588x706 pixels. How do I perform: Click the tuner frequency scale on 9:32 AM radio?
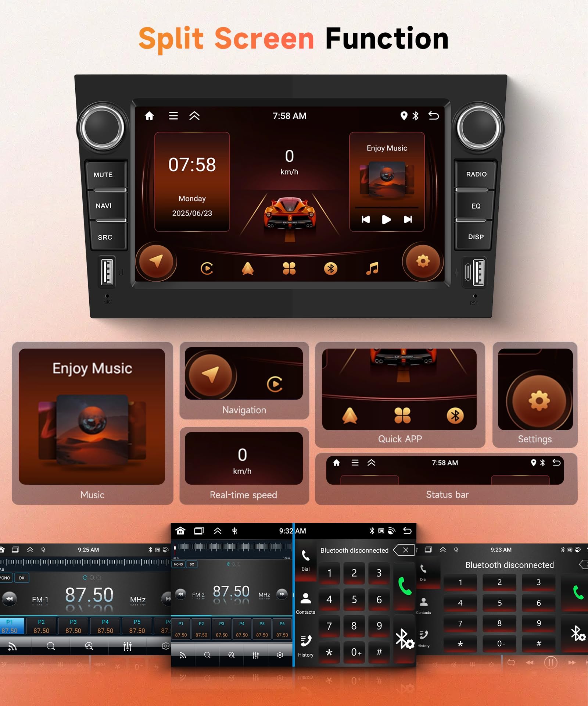tap(232, 549)
